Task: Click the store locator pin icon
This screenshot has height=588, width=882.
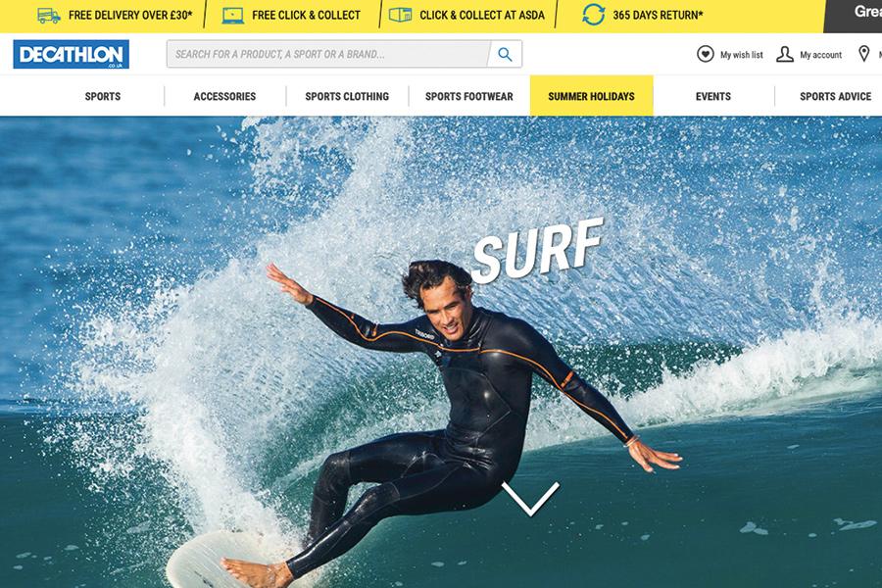Action: 864,54
